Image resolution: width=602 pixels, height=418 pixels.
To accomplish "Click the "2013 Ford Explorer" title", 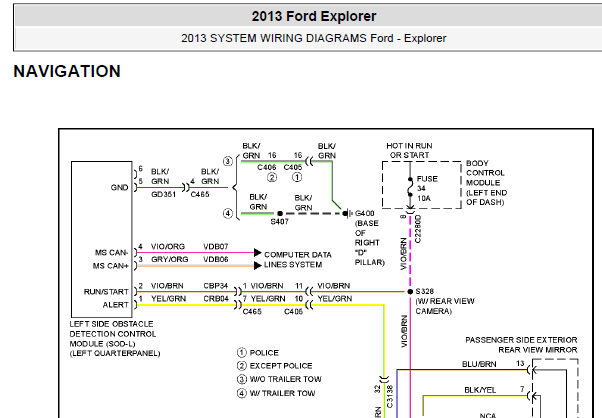I will [x=314, y=16].
